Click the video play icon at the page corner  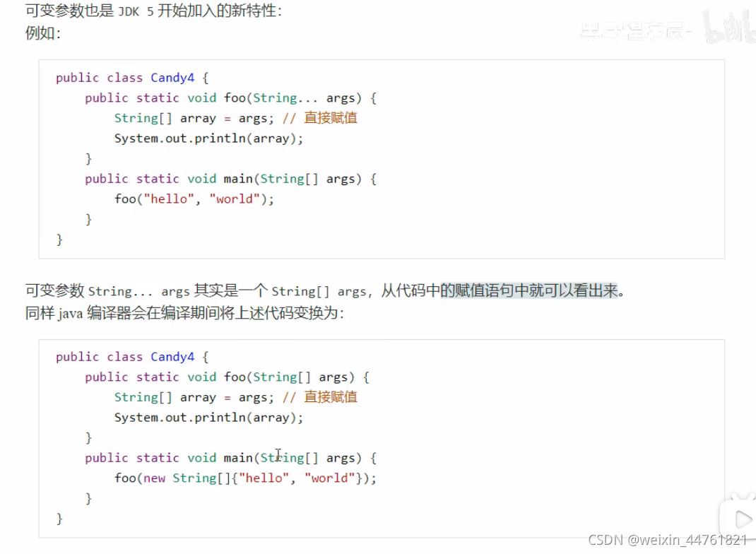pyautogui.click(x=743, y=520)
